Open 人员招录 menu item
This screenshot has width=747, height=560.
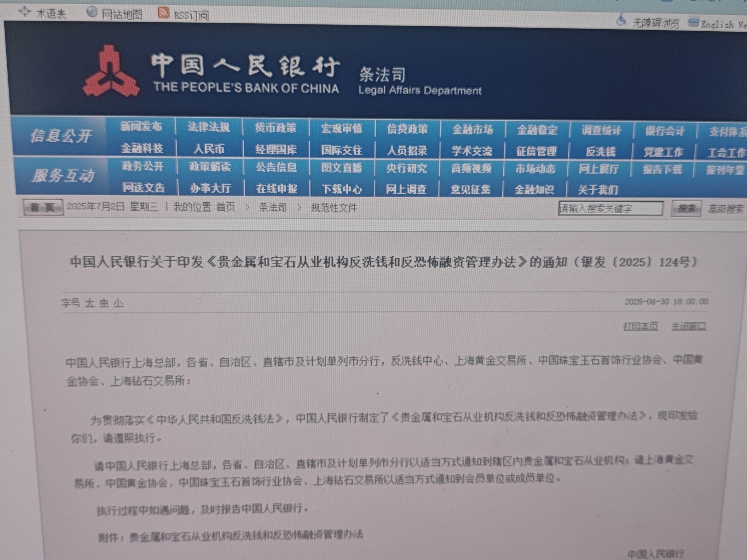click(407, 150)
